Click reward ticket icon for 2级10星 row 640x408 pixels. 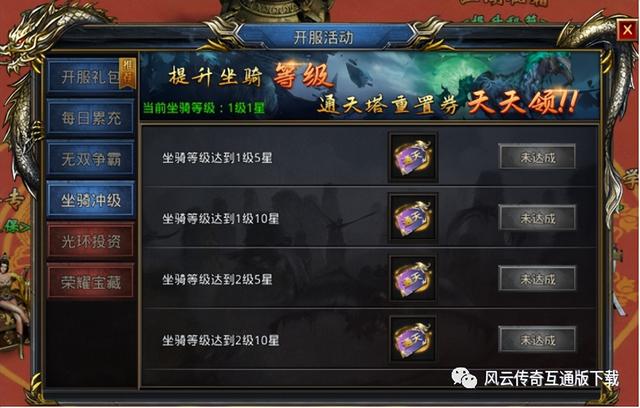(x=413, y=340)
